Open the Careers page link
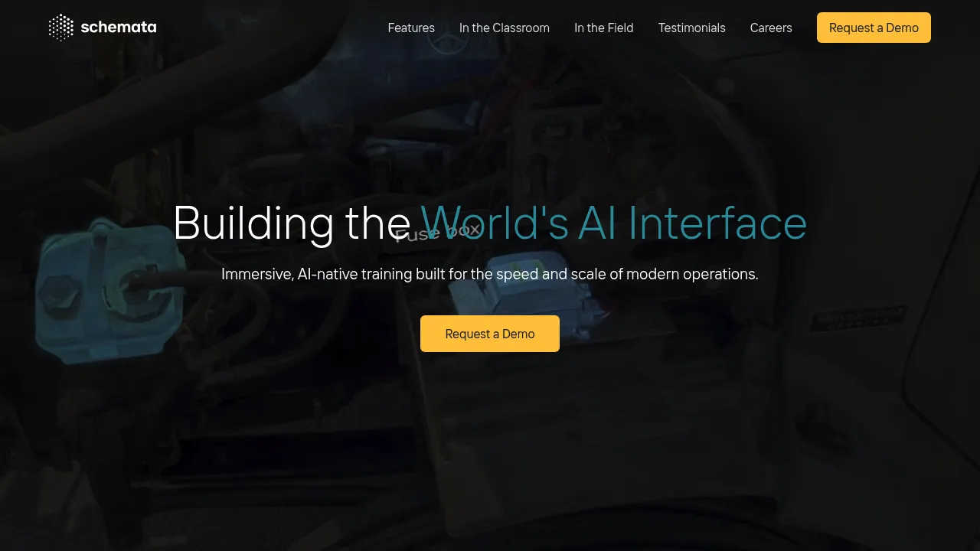The width and height of the screenshot is (980, 551). pos(771,28)
